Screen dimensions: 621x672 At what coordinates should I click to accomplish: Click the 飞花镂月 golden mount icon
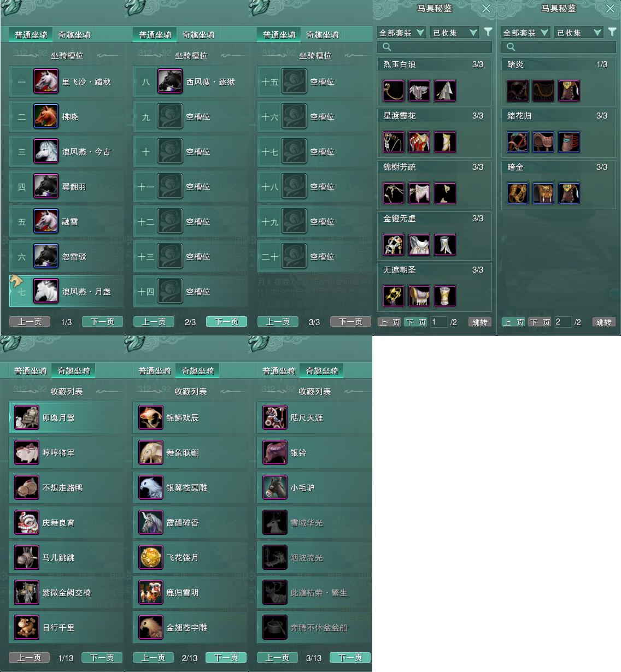150,557
